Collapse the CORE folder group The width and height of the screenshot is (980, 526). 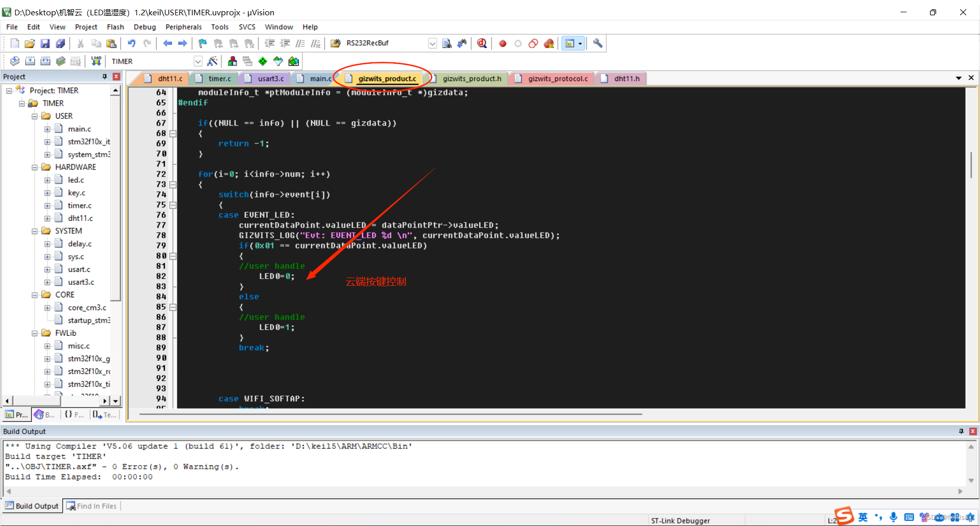point(35,295)
